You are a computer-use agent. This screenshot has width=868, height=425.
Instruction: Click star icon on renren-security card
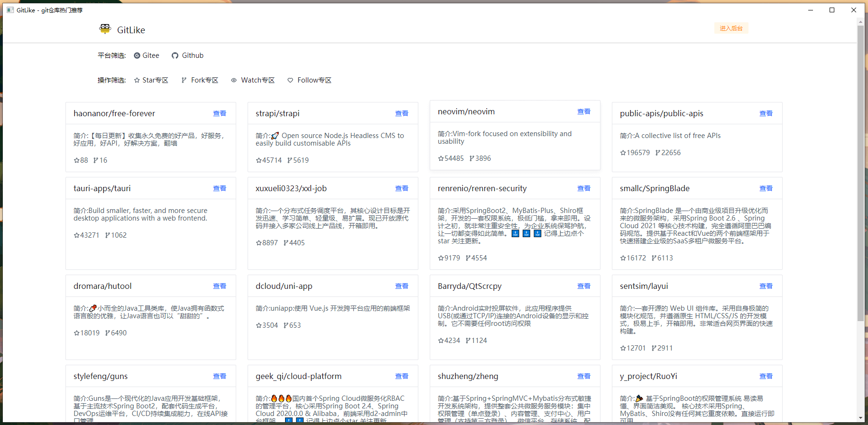tap(441, 258)
